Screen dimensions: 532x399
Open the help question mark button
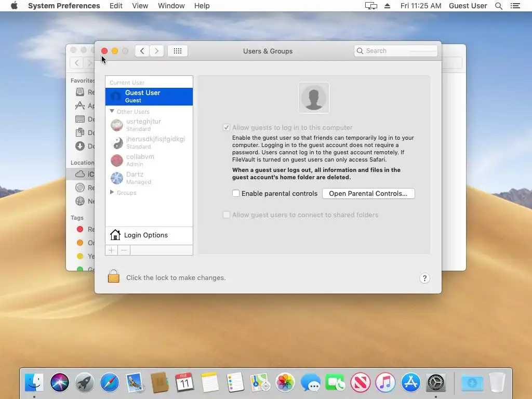tap(424, 278)
